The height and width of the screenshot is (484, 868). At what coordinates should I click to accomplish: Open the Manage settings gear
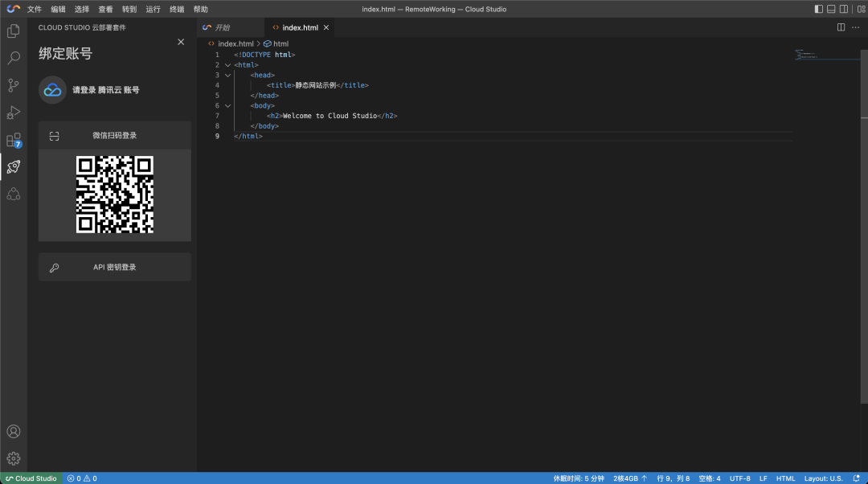14,458
